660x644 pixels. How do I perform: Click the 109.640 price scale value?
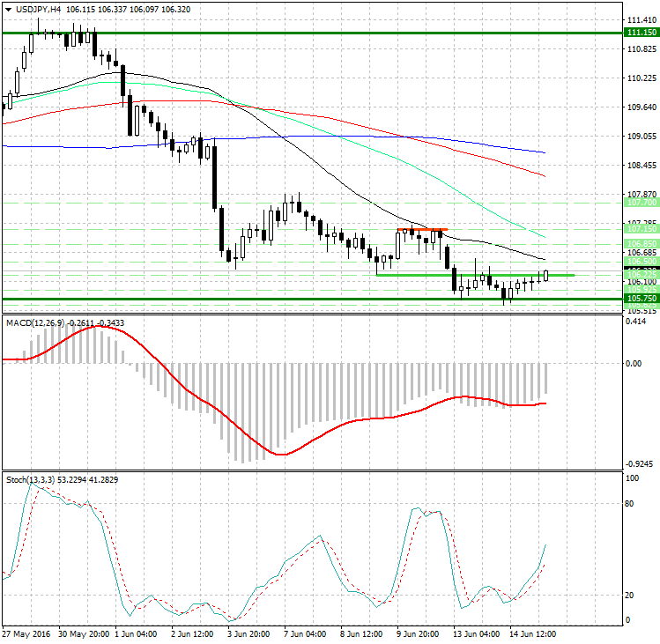(x=641, y=107)
